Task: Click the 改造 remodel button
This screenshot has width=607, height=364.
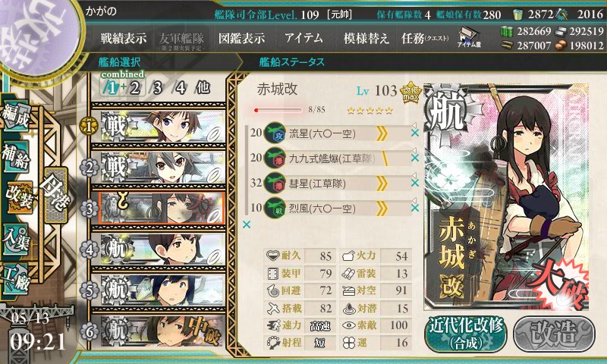Action: coord(555,334)
